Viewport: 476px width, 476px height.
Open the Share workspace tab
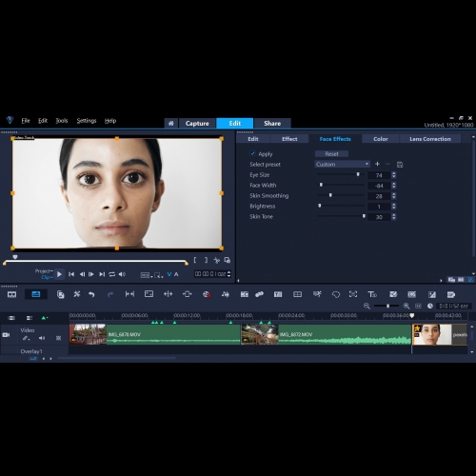point(272,123)
